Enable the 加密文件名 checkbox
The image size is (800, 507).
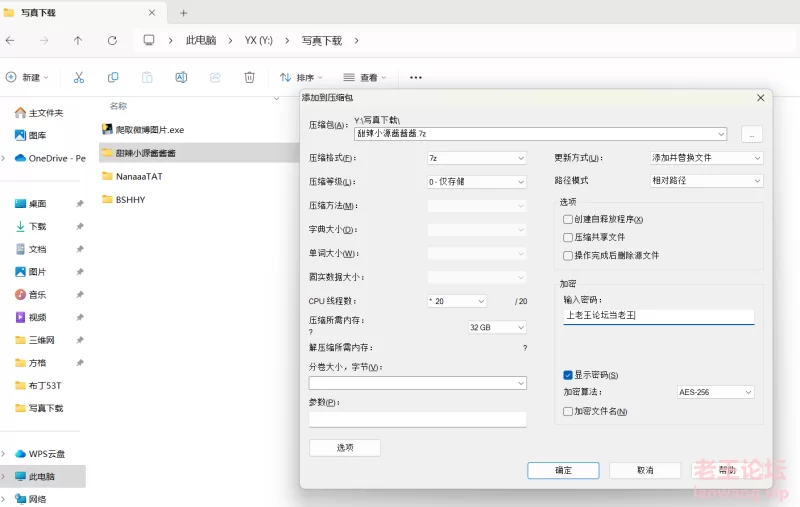pyautogui.click(x=568, y=411)
